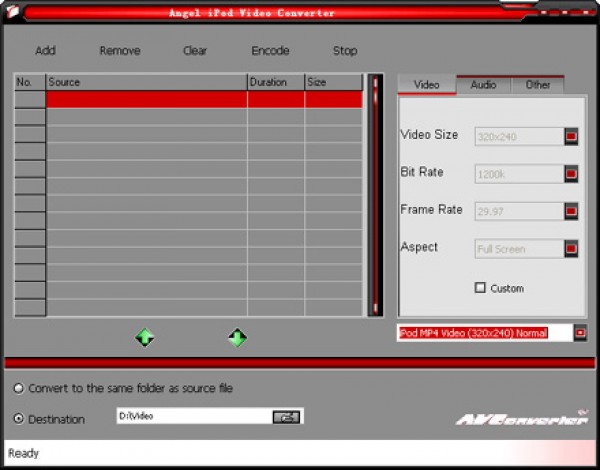Click the Duration column header
This screenshot has width=600, height=470.
[x=276, y=82]
